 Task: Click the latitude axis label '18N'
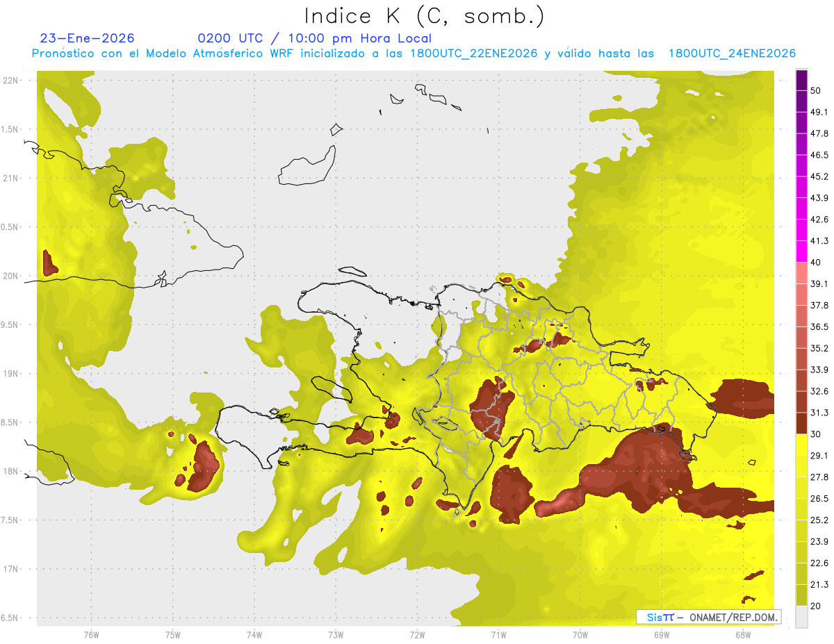click(11, 471)
